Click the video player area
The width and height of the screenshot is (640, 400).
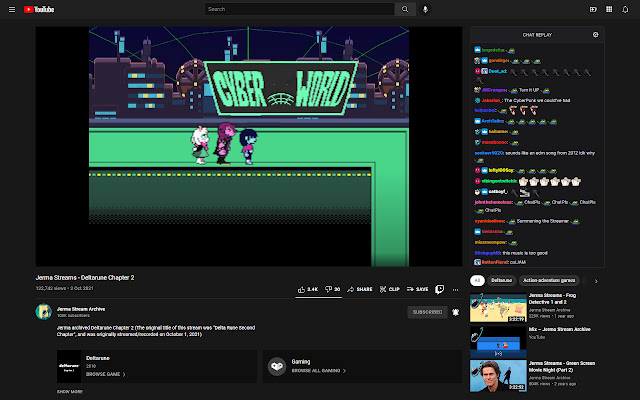(x=249, y=147)
